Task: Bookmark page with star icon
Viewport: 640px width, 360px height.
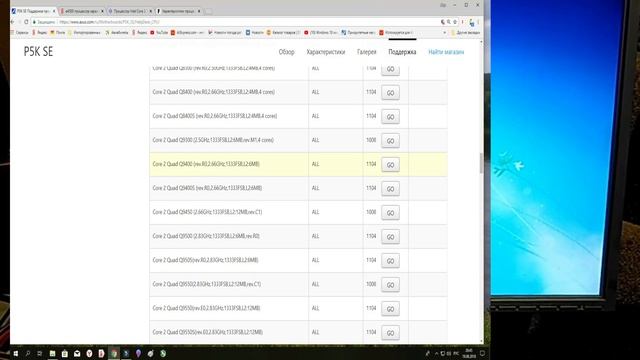Action: click(x=455, y=22)
